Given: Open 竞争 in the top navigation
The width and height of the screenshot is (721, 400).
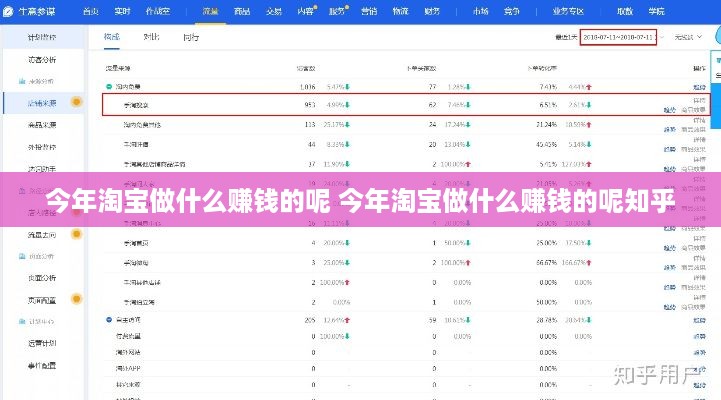Looking at the screenshot, I should point(512,11).
